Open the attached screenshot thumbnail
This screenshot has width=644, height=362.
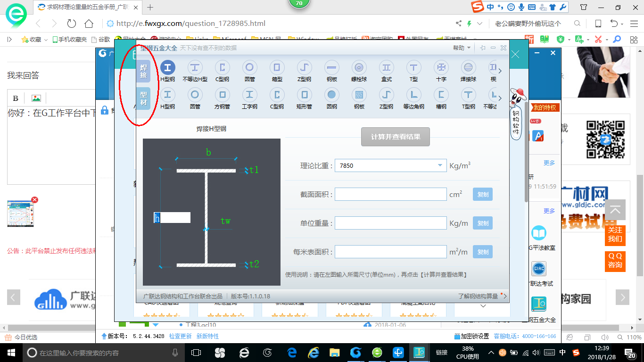pyautogui.click(x=20, y=213)
